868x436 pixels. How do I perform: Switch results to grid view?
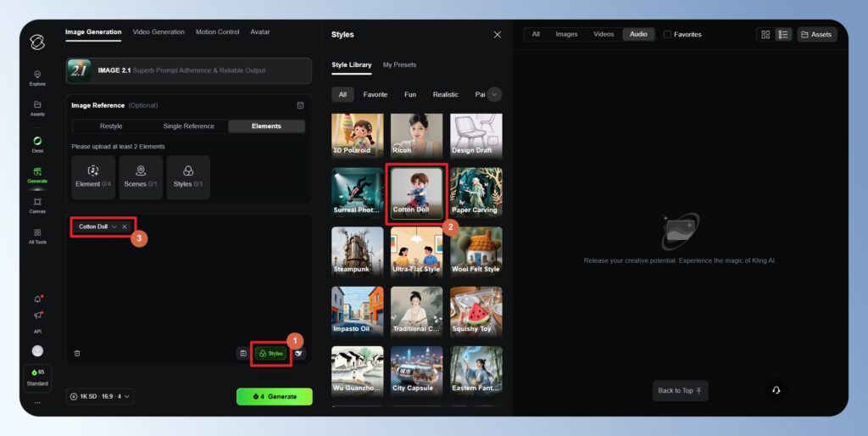765,35
